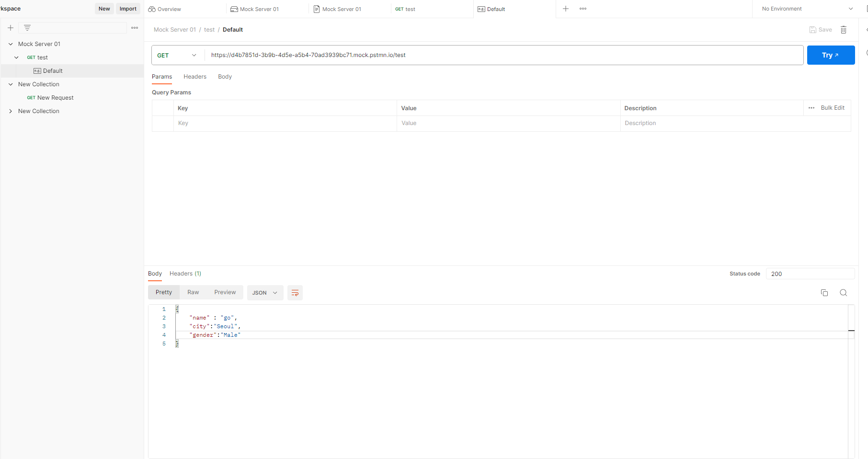This screenshot has height=459, width=868.
Task: Click the blue Try button
Action: [831, 55]
